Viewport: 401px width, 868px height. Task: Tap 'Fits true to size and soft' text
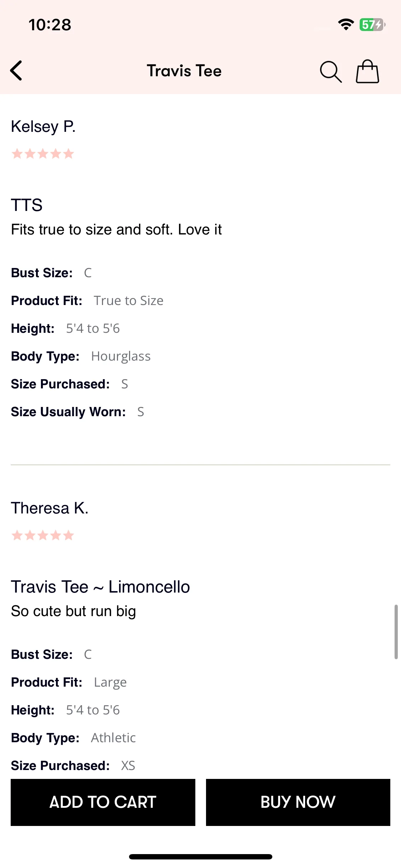[x=92, y=229]
